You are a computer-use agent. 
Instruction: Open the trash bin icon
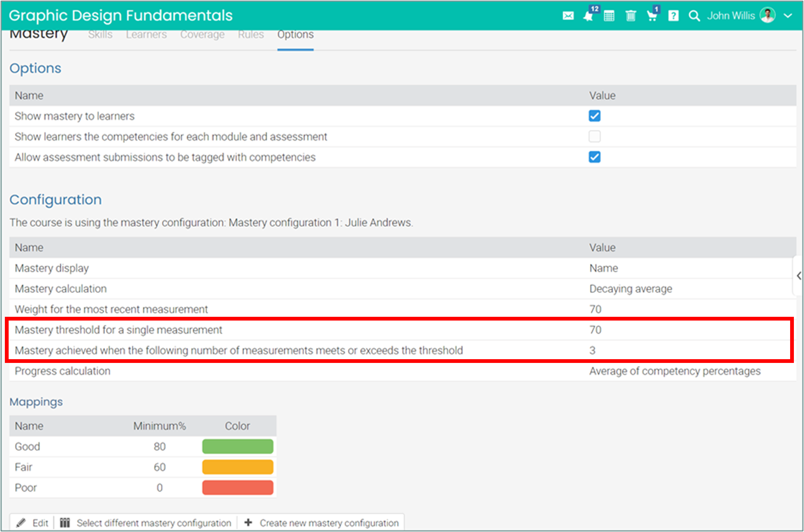pyautogui.click(x=630, y=16)
